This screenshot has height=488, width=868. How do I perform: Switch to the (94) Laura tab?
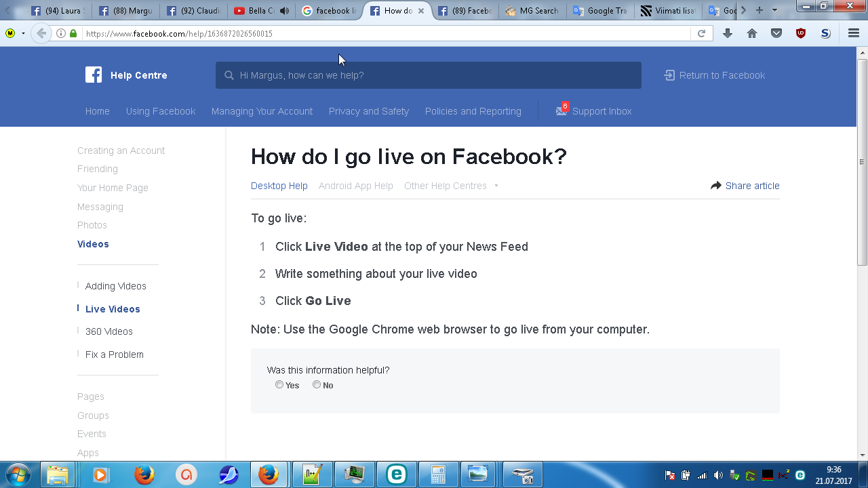click(x=58, y=11)
